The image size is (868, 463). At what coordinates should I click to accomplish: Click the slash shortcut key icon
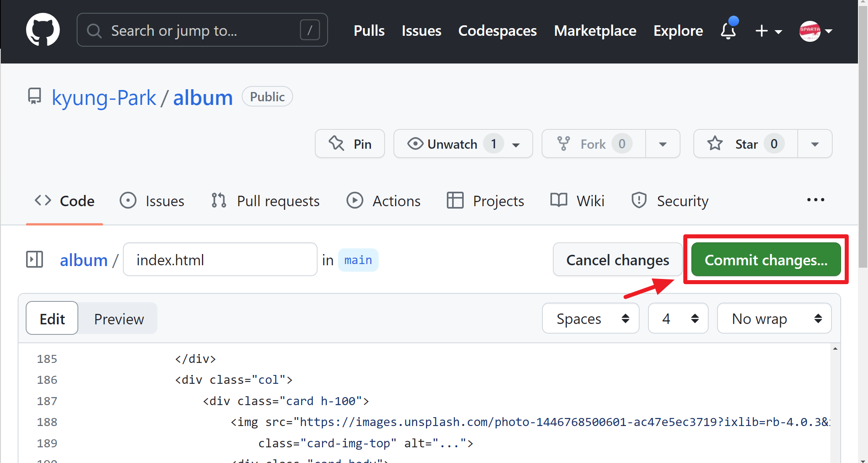pyautogui.click(x=310, y=30)
